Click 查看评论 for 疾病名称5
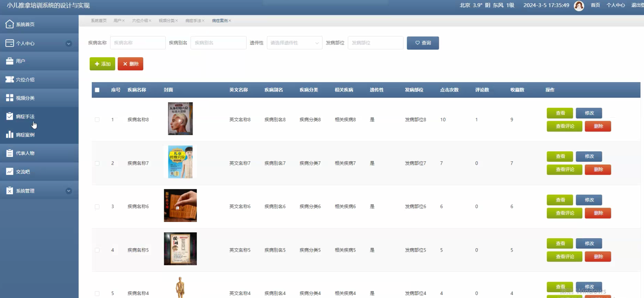Image resolution: width=644 pixels, height=298 pixels. click(564, 257)
